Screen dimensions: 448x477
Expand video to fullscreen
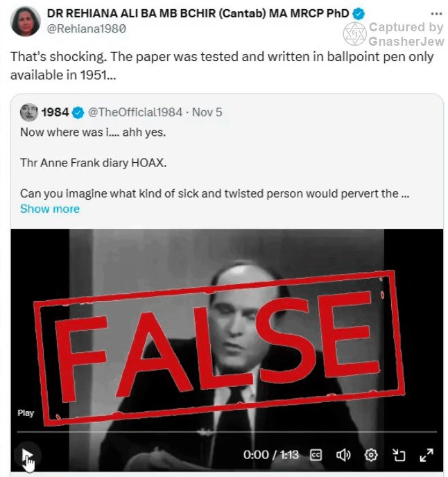pyautogui.click(x=427, y=455)
